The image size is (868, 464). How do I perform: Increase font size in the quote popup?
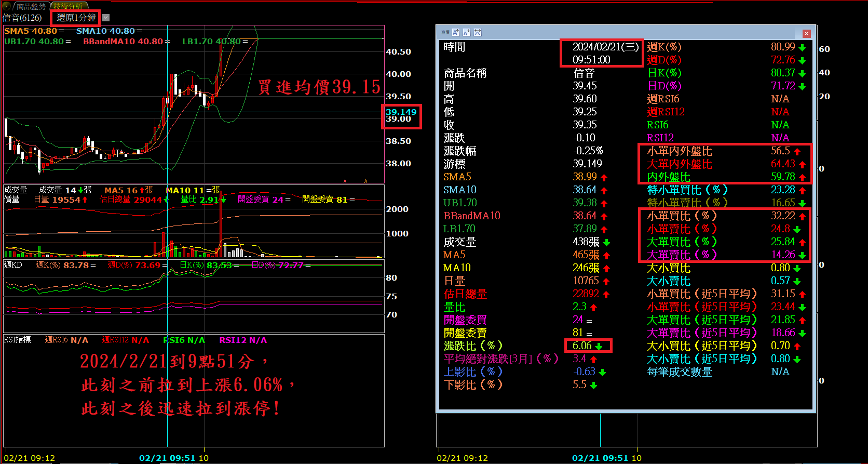coord(456,32)
